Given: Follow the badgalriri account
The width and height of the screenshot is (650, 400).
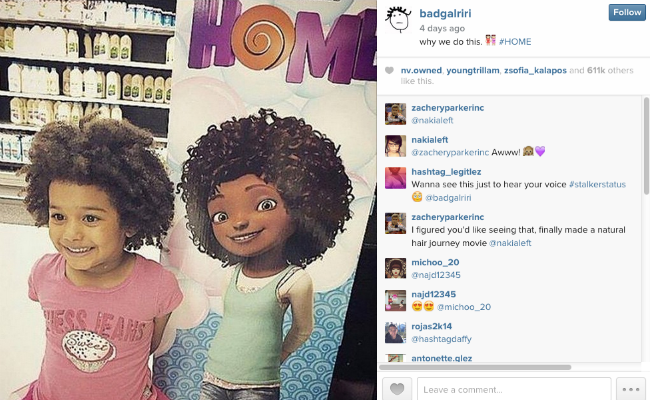Looking at the screenshot, I should [x=627, y=12].
